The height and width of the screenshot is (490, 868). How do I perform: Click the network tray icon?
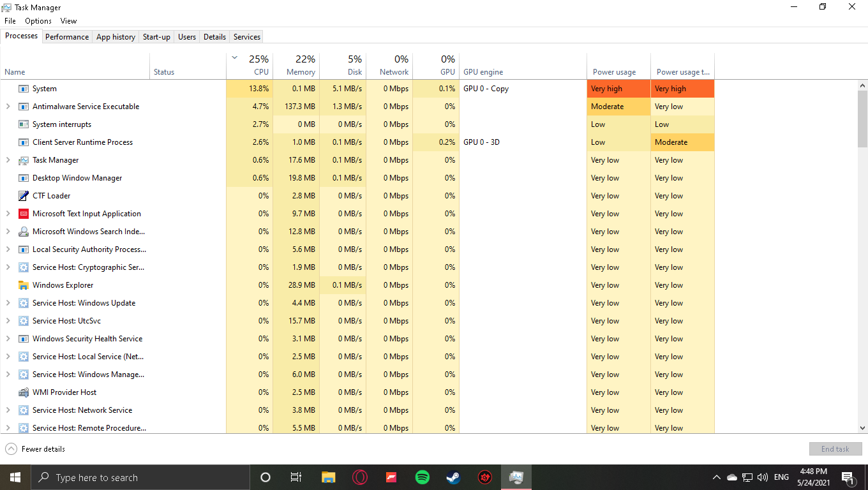(747, 477)
